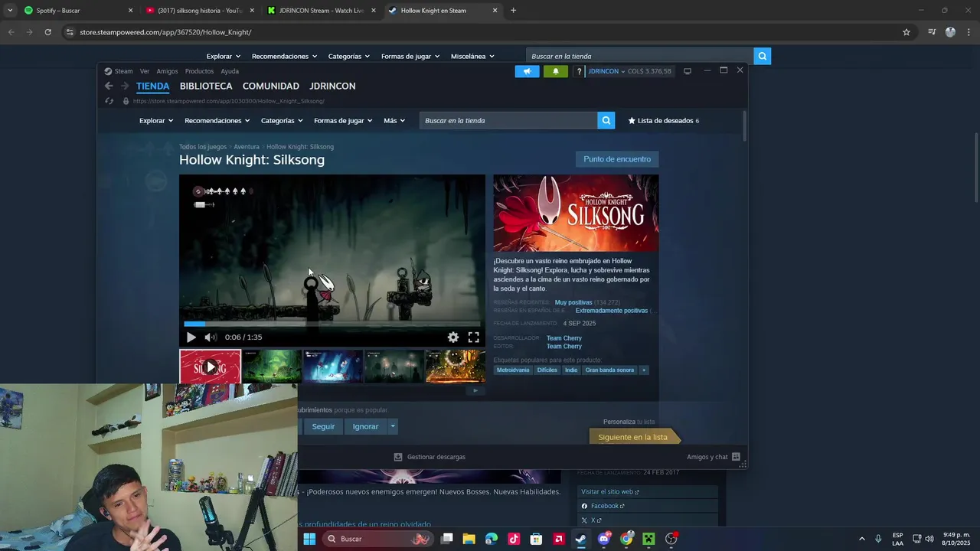Click the Metroidvania tag
This screenshot has width=980, height=551.
point(513,370)
